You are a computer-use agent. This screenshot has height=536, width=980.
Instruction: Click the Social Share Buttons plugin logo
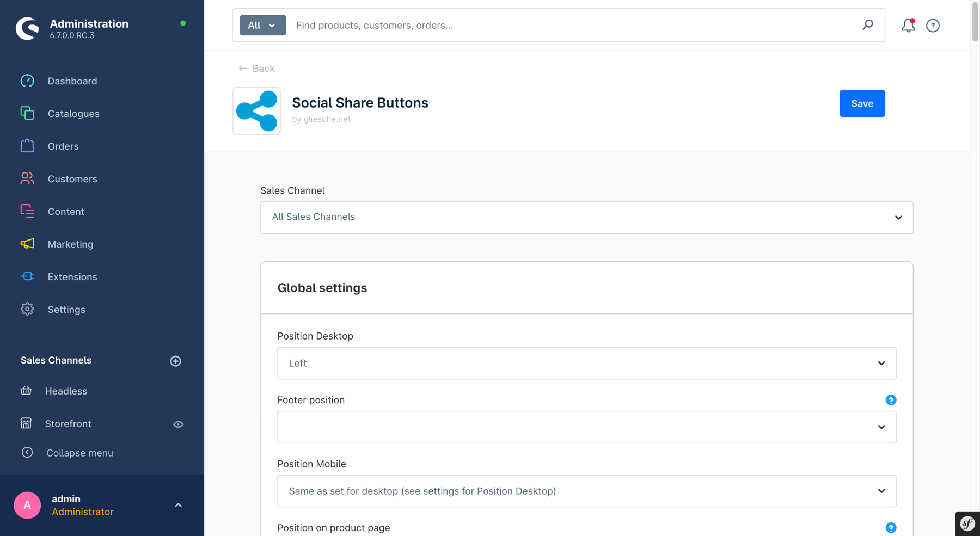click(256, 111)
